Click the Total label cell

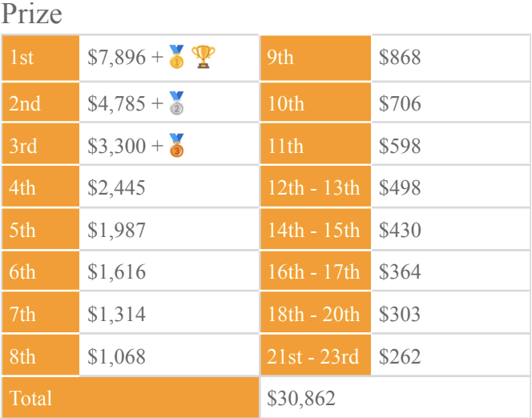130,398
